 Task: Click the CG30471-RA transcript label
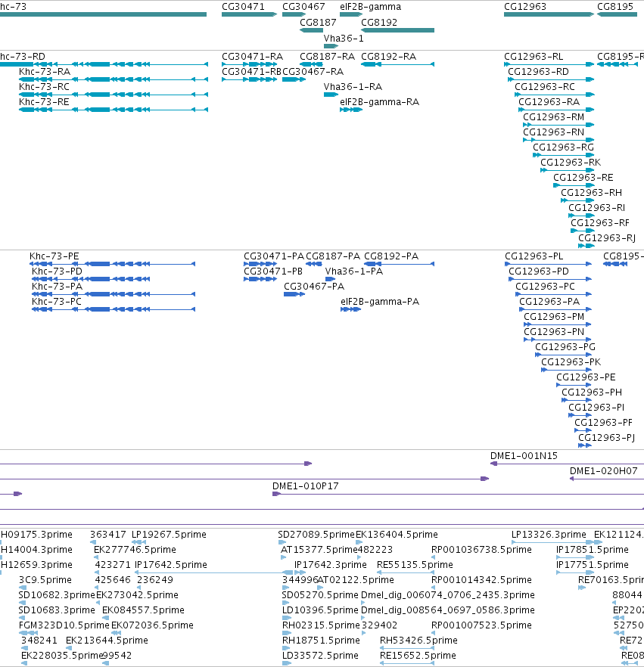point(253,57)
